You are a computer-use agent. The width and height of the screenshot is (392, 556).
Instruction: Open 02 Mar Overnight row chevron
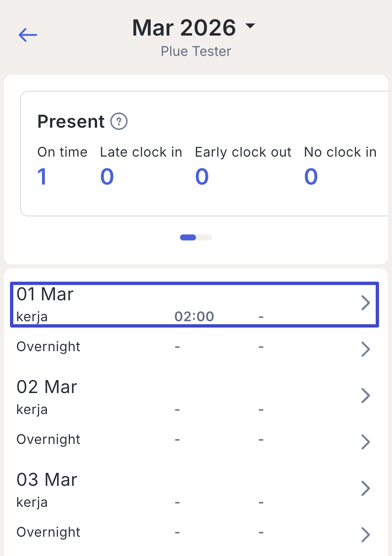click(x=365, y=442)
